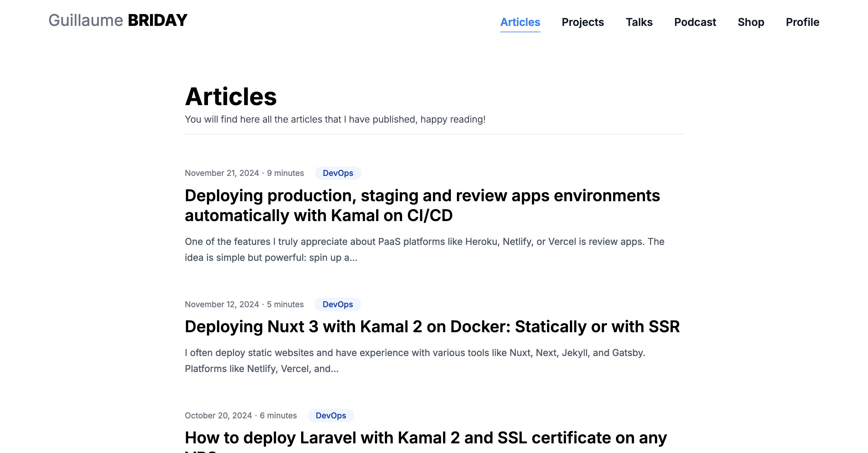Viewport: 868px width, 453px height.
Task: Open the Articles nav tab
Action: click(520, 22)
